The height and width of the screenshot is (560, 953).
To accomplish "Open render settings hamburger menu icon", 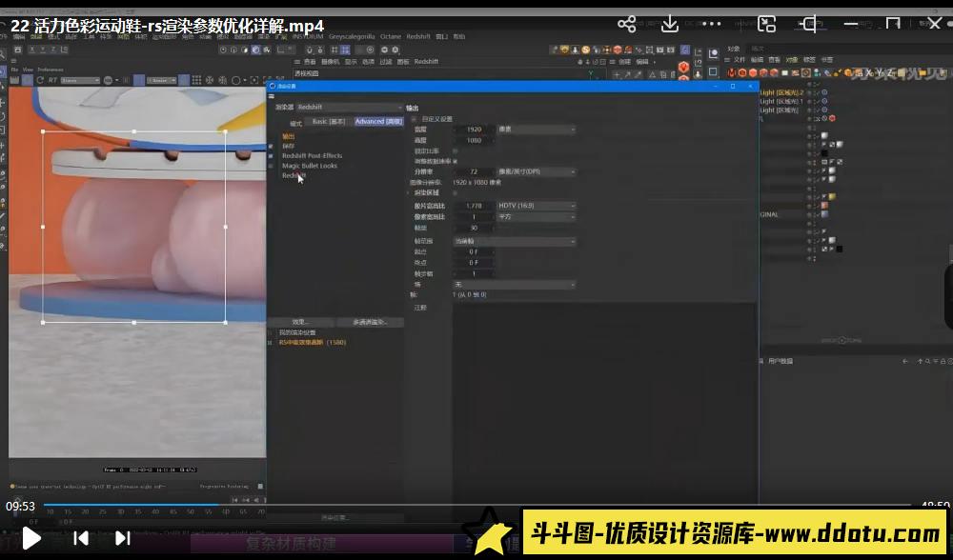I will pos(271,96).
